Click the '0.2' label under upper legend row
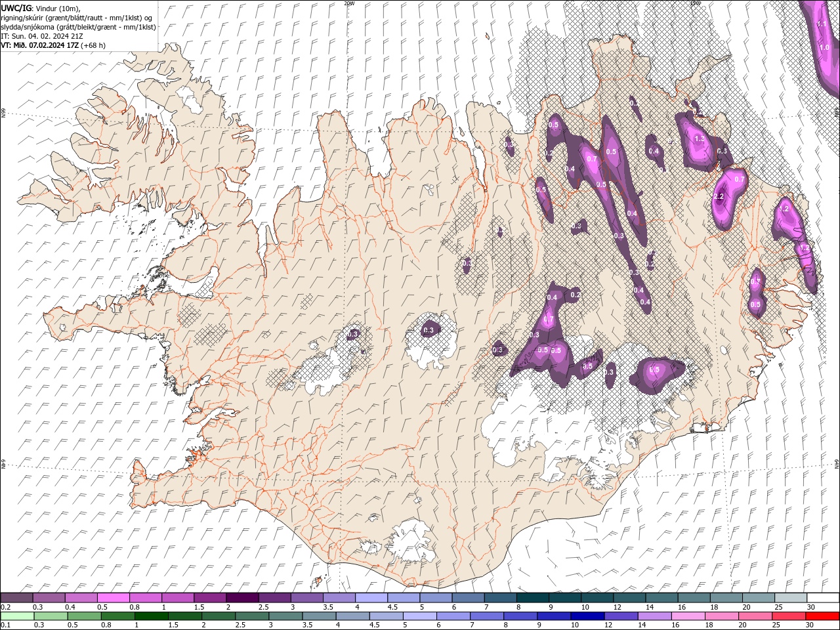Screen dimensions: 840x630 pyautogui.click(x=5, y=607)
